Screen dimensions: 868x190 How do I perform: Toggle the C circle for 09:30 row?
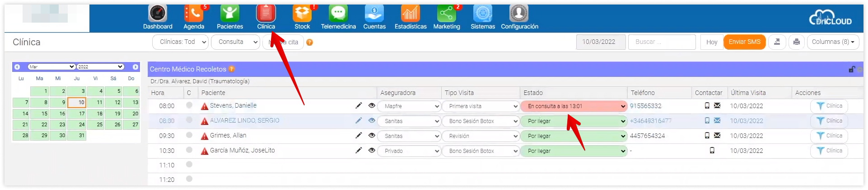click(x=189, y=135)
